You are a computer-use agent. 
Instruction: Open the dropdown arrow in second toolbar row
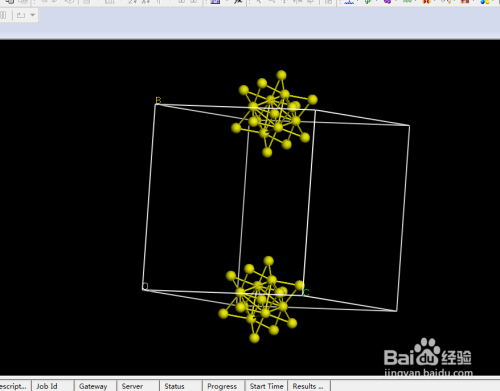pyautogui.click(x=33, y=15)
